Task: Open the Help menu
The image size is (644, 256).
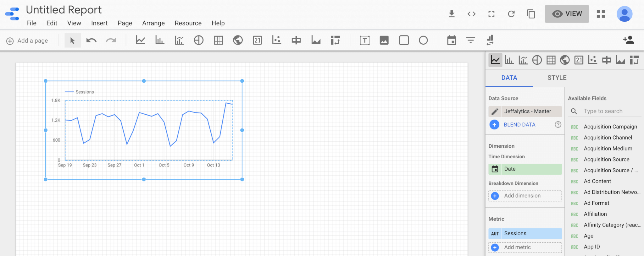Action: point(218,23)
